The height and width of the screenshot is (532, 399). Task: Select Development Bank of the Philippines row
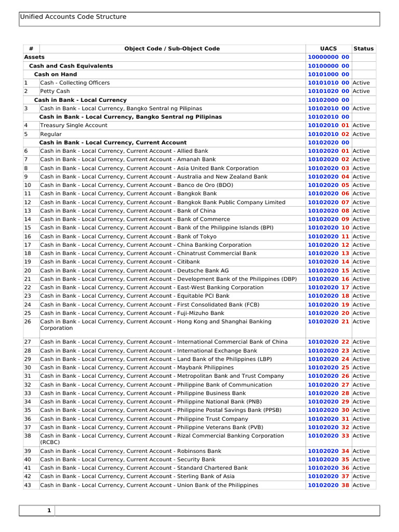click(199, 279)
